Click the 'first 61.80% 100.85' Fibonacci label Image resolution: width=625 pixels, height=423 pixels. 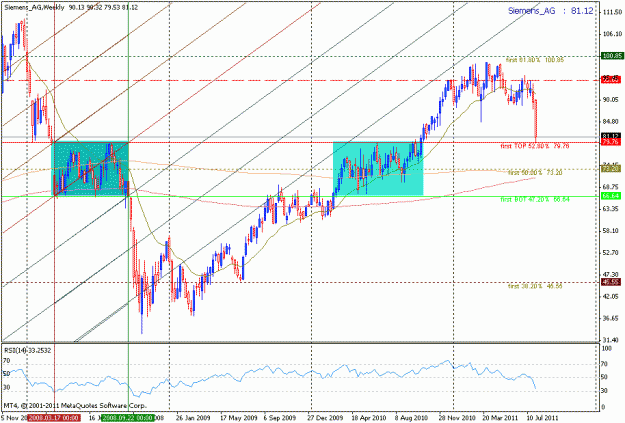534,60
